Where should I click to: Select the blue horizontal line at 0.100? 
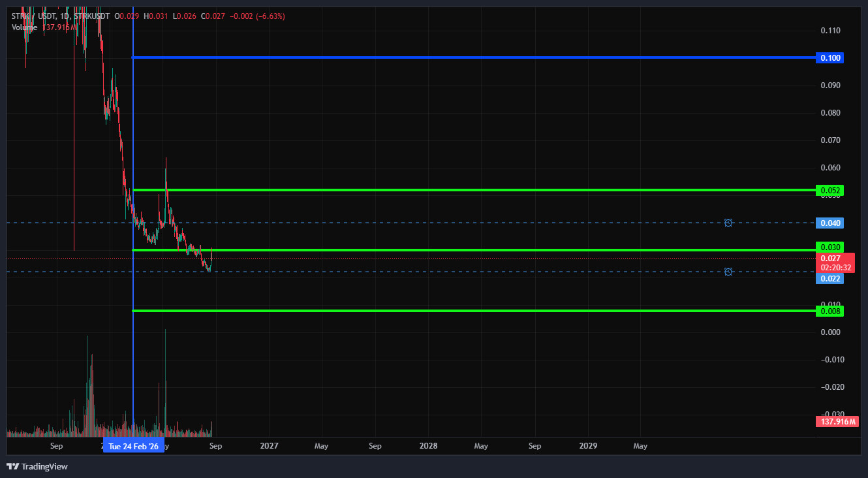[474, 57]
